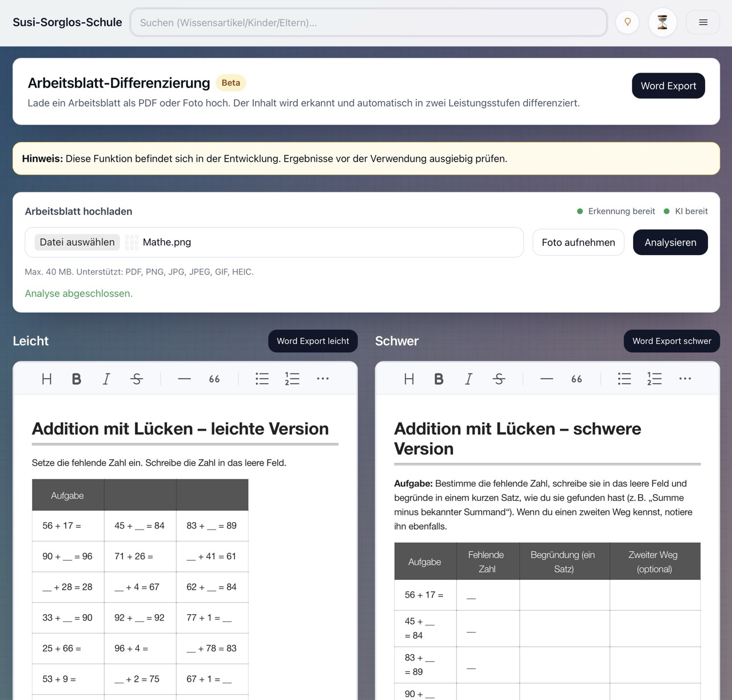Toggle bold in the Schwer editor
Viewport: 732px width, 700px height.
439,379
